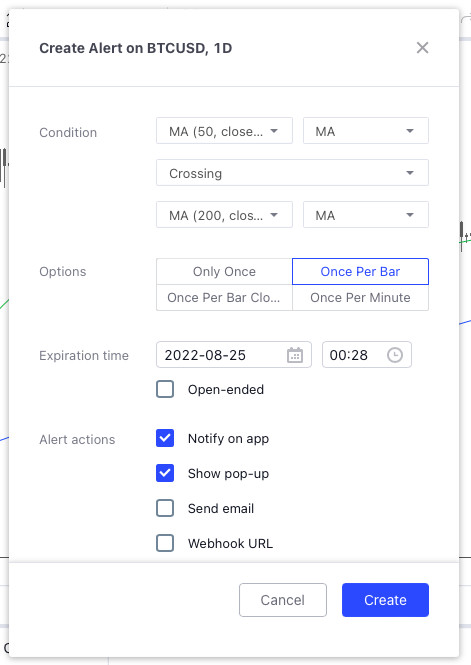Expand the Crossing condition dropdown
The height and width of the screenshot is (665, 471).
point(292,173)
